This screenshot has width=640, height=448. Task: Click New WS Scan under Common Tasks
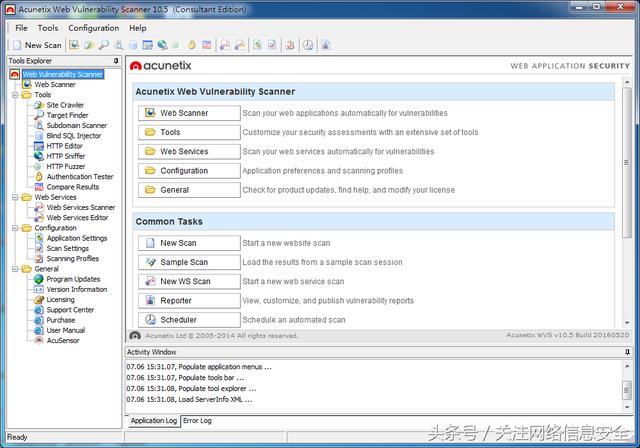(x=189, y=281)
